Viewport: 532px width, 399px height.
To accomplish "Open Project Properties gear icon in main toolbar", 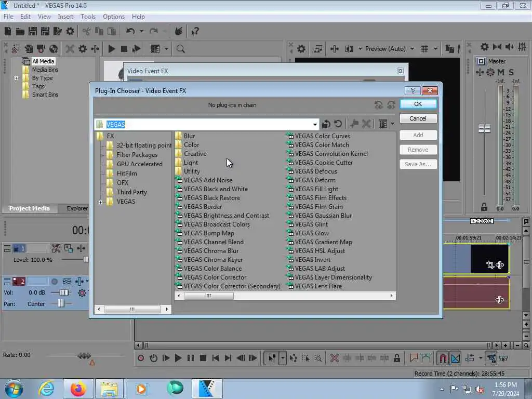I will [70, 32].
